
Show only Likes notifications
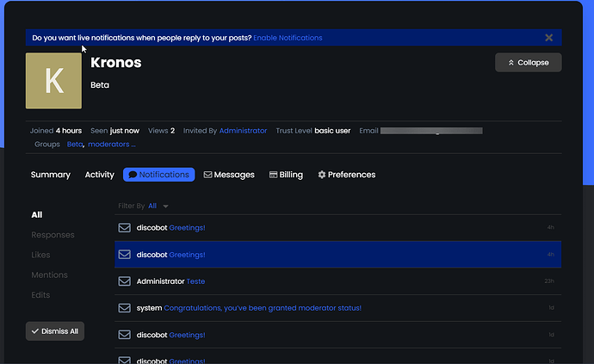(x=40, y=255)
